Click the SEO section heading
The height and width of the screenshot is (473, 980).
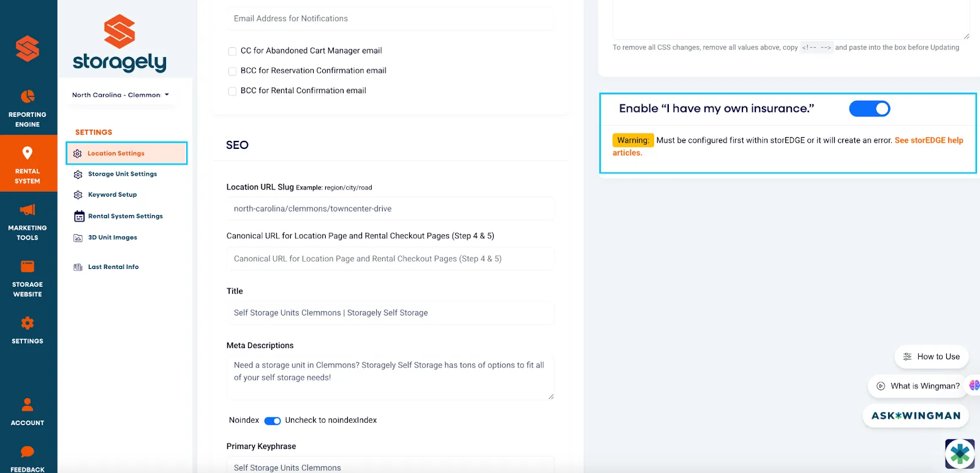[237, 145]
